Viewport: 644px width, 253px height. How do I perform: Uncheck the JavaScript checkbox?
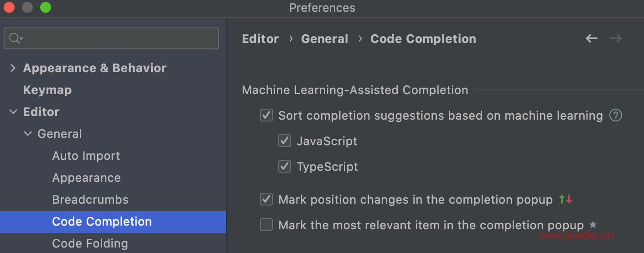pyautogui.click(x=285, y=141)
